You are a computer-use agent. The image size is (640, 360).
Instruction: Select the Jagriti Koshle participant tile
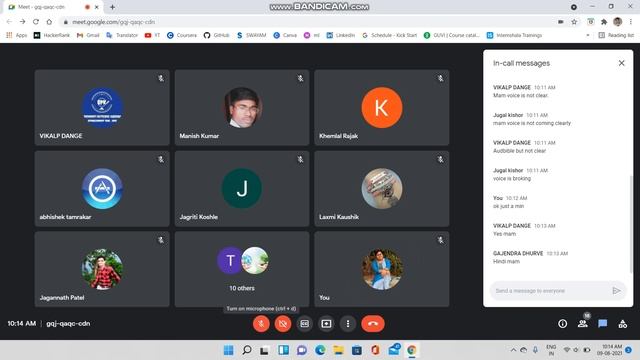(242, 189)
